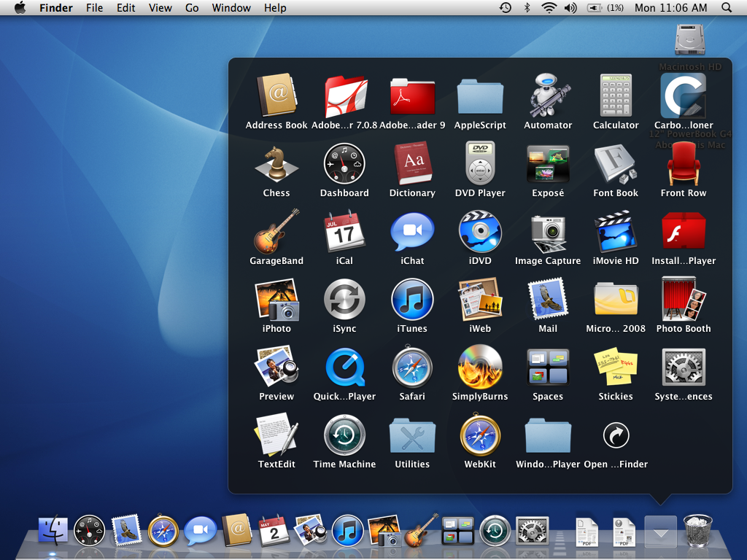Launch iTunes from the stack grid

click(x=412, y=299)
